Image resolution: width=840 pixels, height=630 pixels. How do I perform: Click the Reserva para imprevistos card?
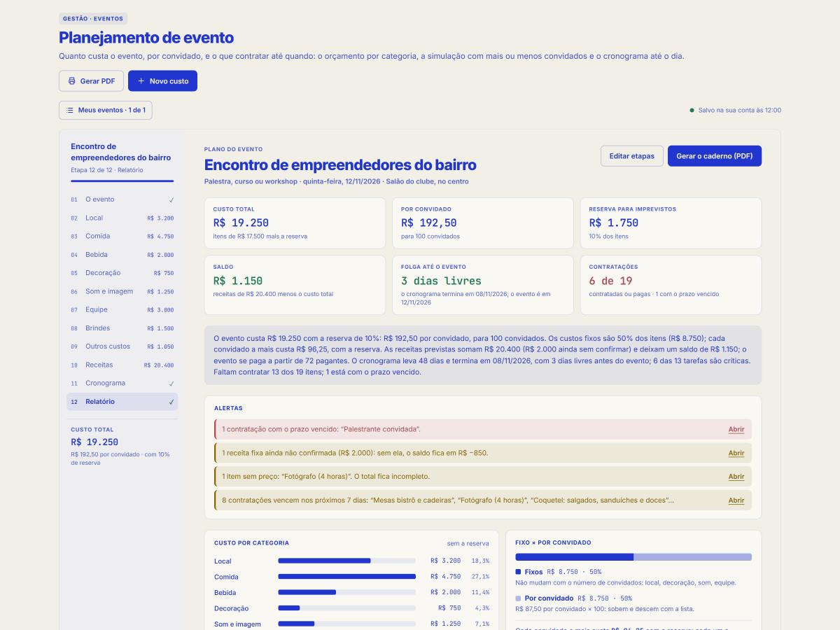pos(671,223)
